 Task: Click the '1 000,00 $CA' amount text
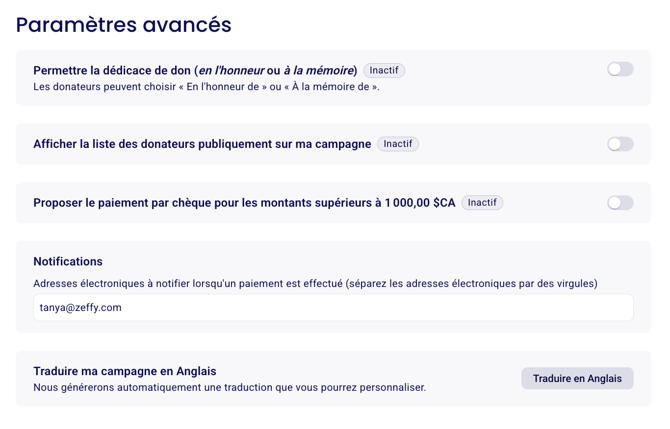click(x=415, y=203)
